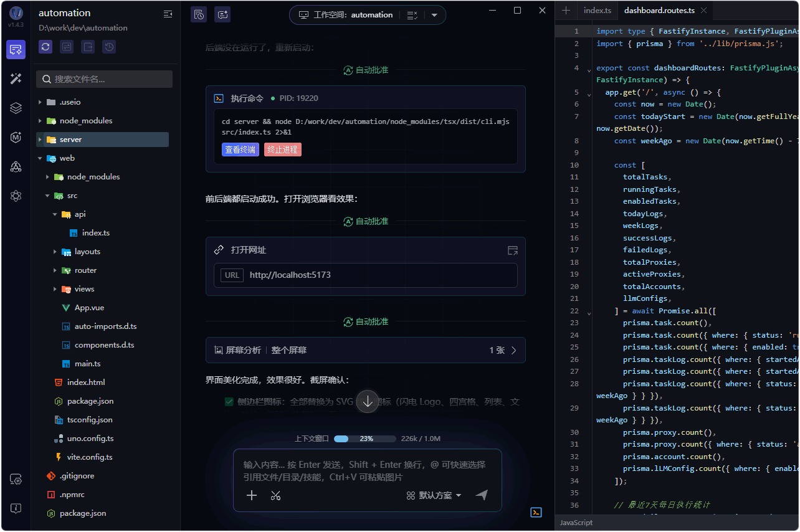Open the AI chat panel in the sidebar

pyautogui.click(x=16, y=49)
